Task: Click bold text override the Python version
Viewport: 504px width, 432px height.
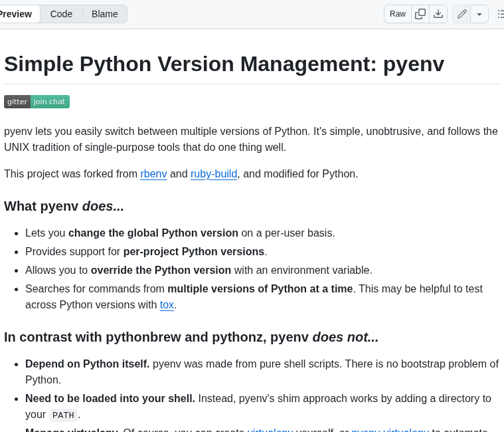Action: pos(161,270)
